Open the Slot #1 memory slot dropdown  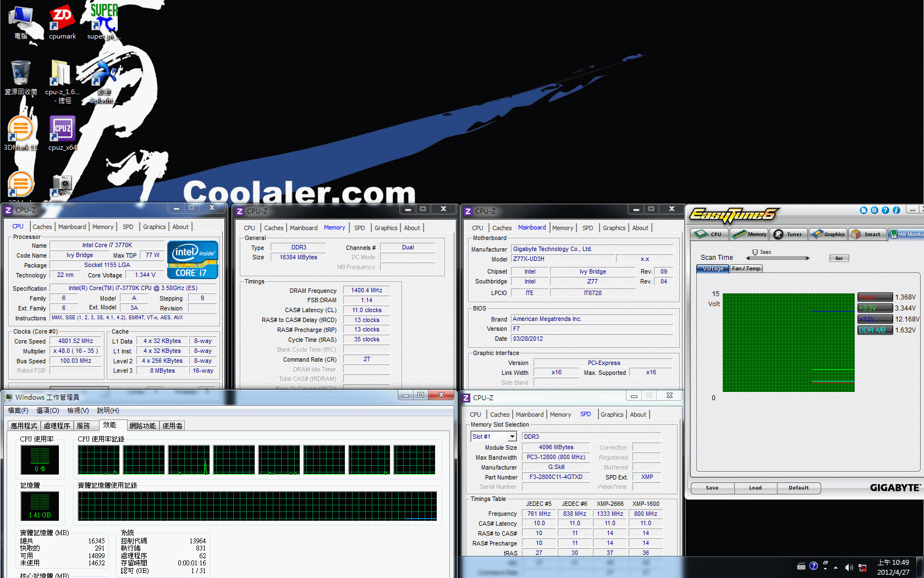point(512,437)
